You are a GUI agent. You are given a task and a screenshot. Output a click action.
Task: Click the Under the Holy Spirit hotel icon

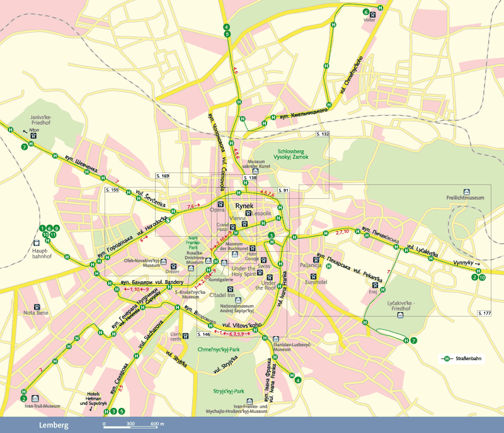point(260,273)
